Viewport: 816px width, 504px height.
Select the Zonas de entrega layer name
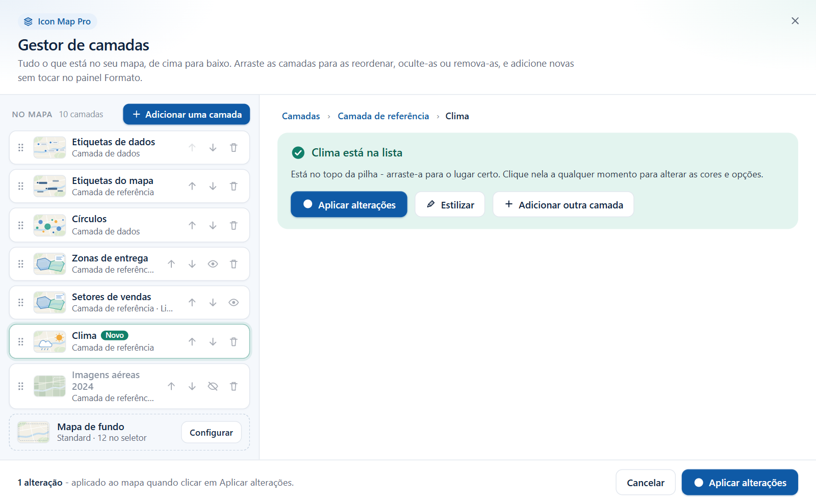(x=110, y=258)
